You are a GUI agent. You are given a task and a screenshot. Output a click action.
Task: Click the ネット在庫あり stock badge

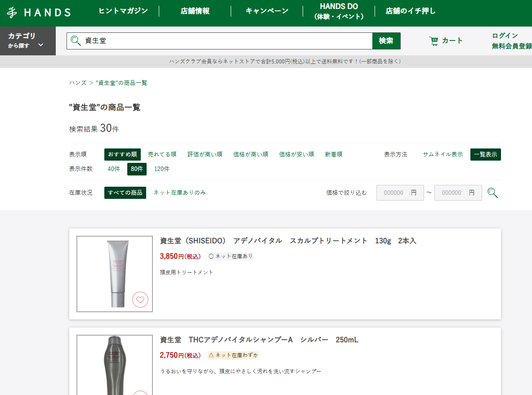(x=231, y=256)
